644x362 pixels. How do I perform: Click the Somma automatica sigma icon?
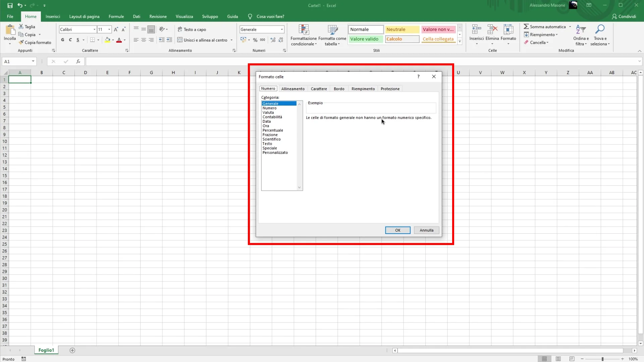click(x=526, y=26)
